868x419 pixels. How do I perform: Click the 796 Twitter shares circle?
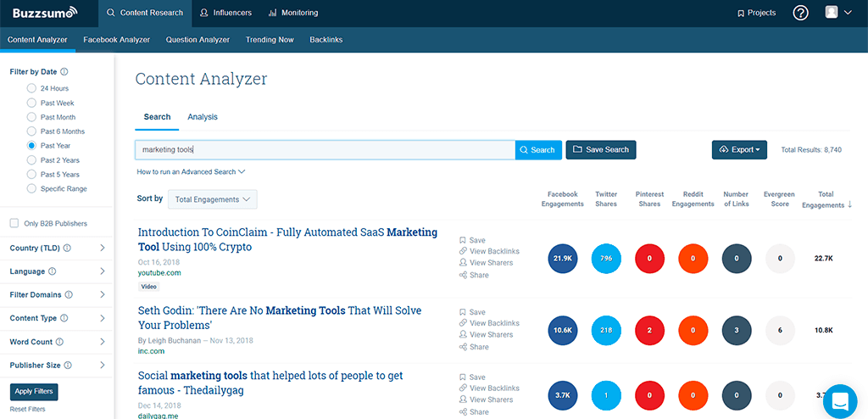606,259
